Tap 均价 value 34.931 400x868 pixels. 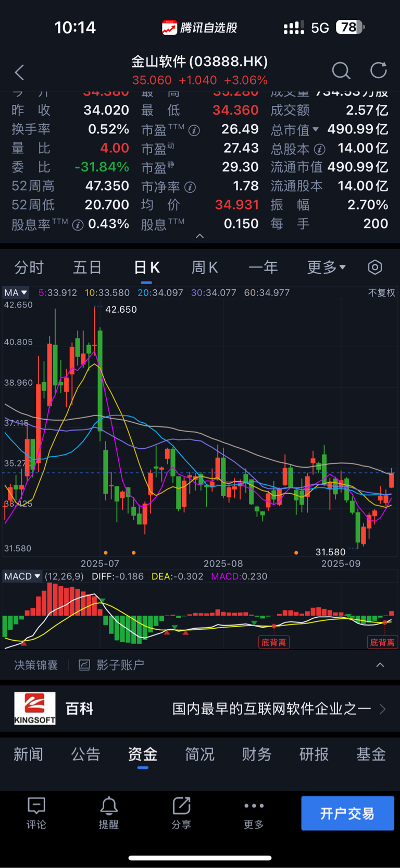tap(237, 205)
